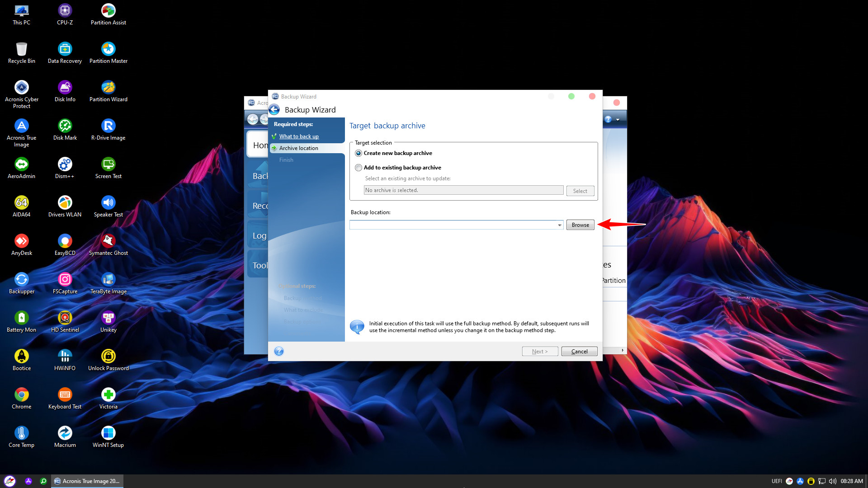Select Archive location step in sidebar
The image size is (868, 488).
(x=298, y=148)
